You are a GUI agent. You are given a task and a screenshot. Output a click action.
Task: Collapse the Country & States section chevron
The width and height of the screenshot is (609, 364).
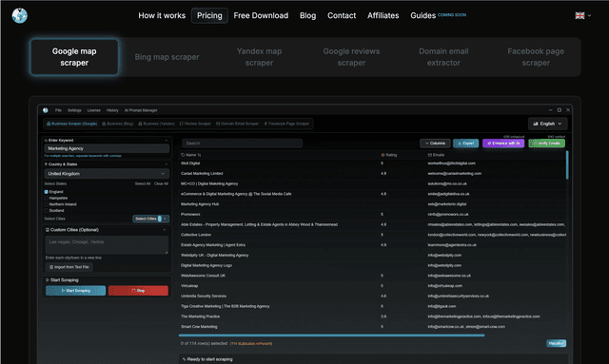coord(167,164)
